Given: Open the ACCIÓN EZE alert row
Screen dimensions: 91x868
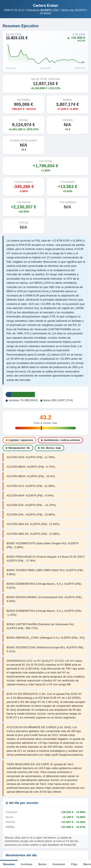Looking at the screenshot, I should [x=45, y=505].
